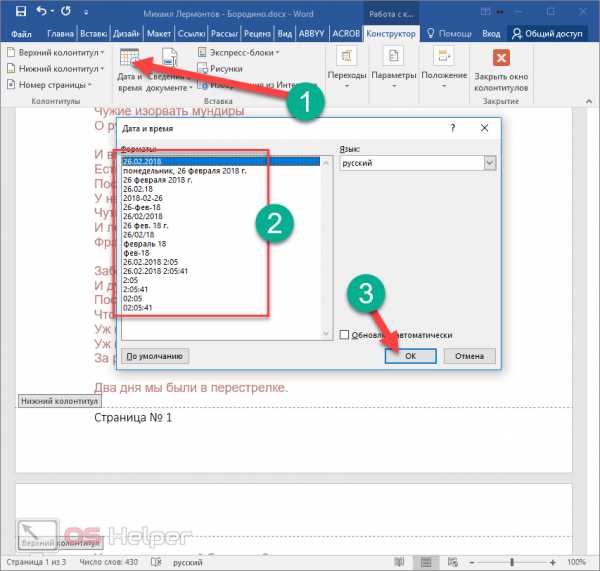Click the Рисунки insert button
Viewport: 600px width, 571px height.
pos(220,69)
